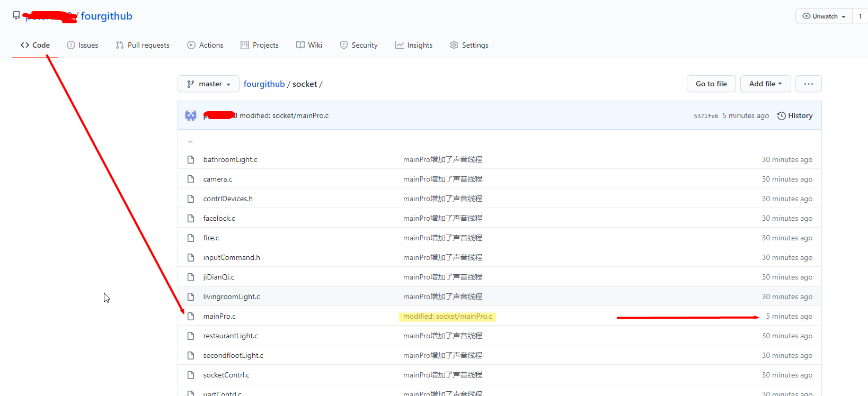Viewport: 868px width, 396px height.
Task: Navigate to fourgithub breadcrumb link
Action: click(x=264, y=84)
